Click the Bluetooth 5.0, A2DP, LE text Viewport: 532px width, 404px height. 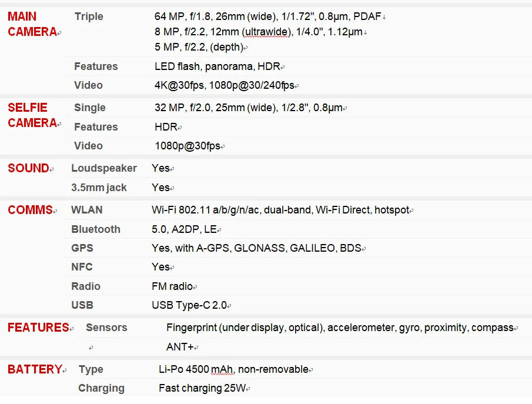(184, 229)
